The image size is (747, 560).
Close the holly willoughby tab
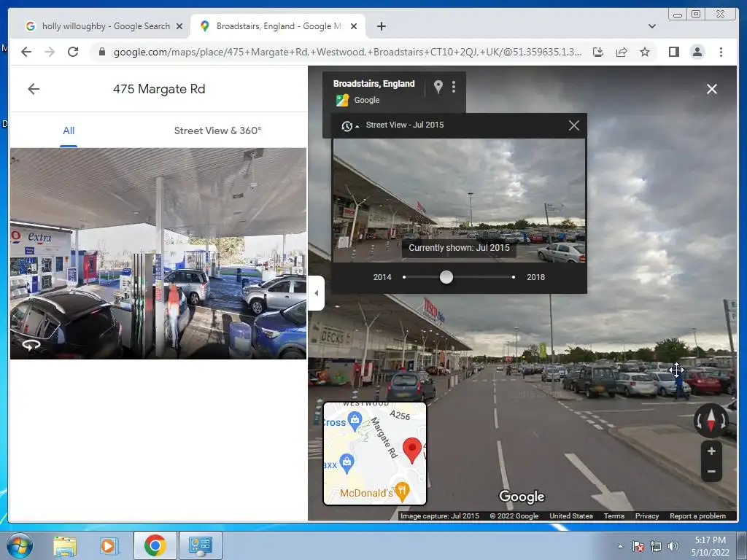(x=179, y=26)
